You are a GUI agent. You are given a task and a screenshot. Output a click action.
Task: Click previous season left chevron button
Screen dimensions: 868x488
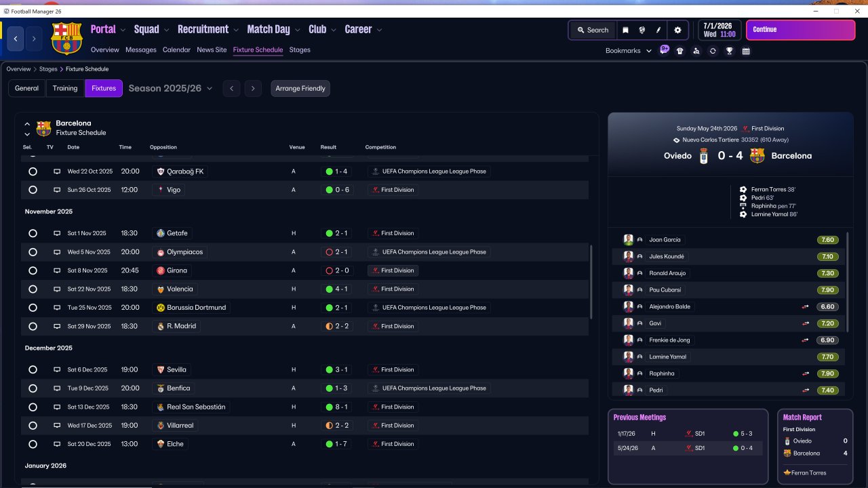click(231, 88)
